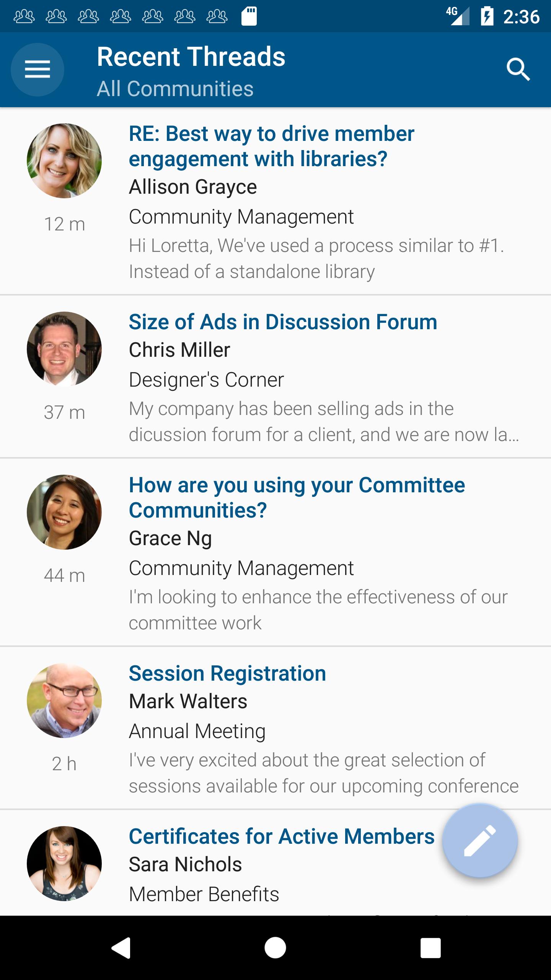This screenshot has width=551, height=980.
Task: Tap the Android home button
Action: [275, 948]
